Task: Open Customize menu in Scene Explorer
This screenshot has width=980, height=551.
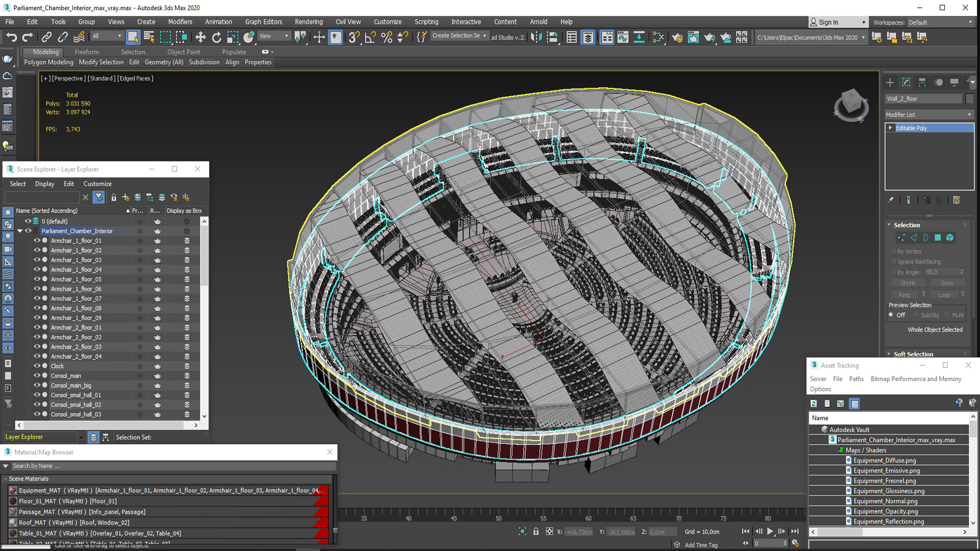Action: pos(97,184)
